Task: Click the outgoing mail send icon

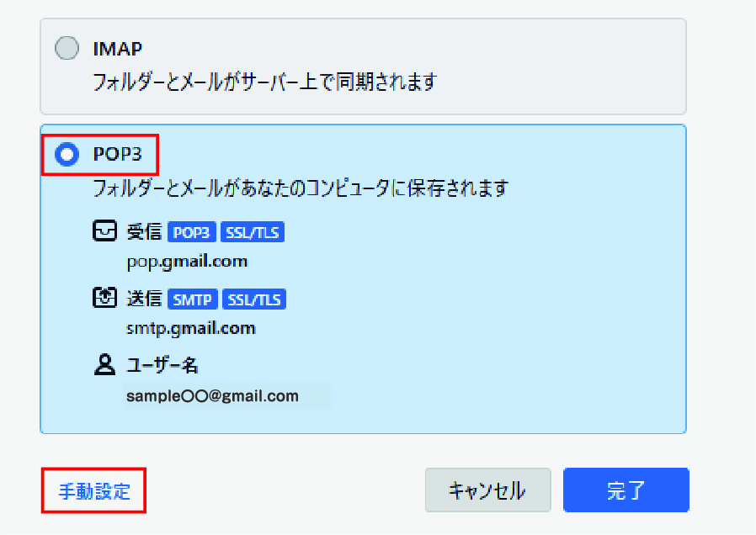Action: [103, 299]
